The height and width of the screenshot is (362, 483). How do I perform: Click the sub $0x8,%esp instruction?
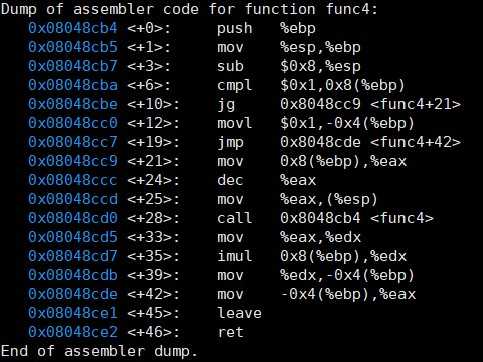click(289, 66)
